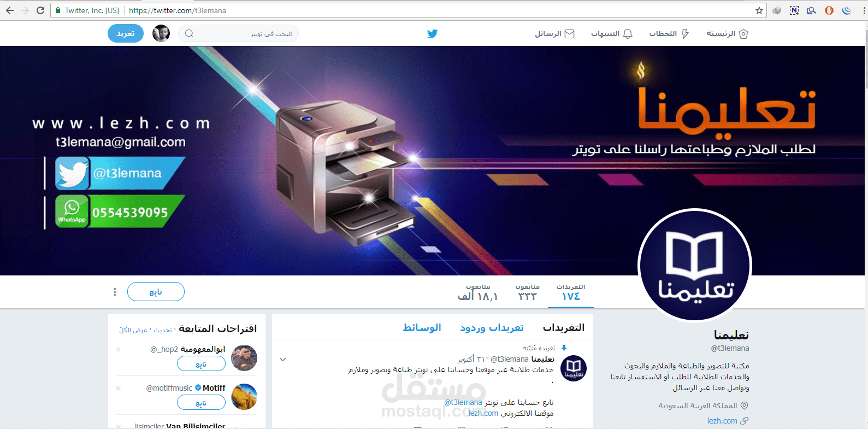Bookmark the page with the star icon
The height and width of the screenshot is (429, 868).
point(759,10)
